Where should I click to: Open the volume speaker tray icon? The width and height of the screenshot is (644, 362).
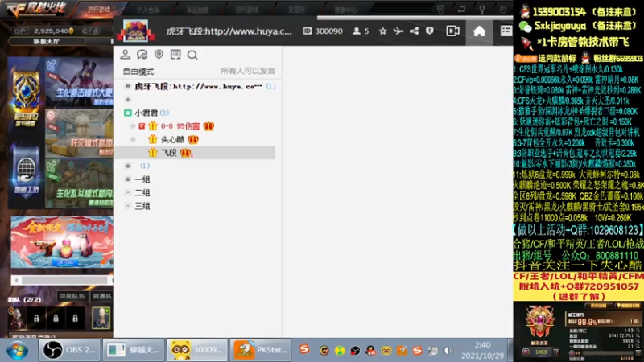(x=448, y=350)
